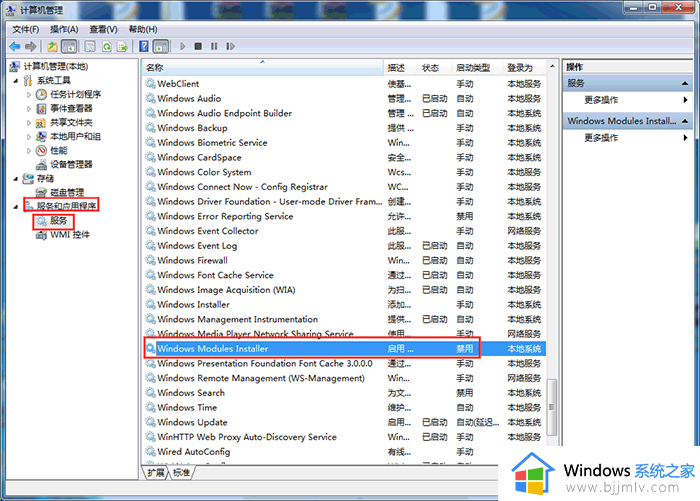
Task: Collapse the 存储 tree node
Action: (16, 179)
